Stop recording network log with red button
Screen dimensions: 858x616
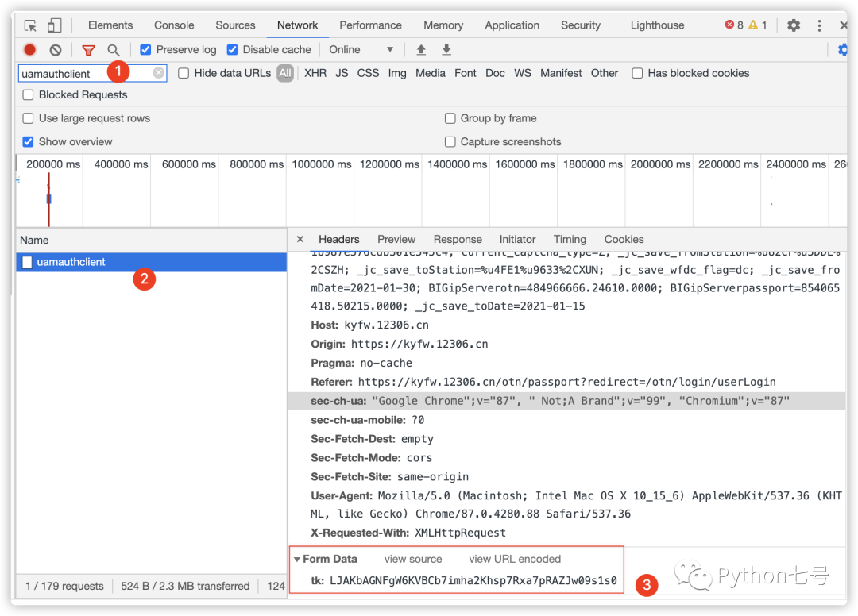30,50
